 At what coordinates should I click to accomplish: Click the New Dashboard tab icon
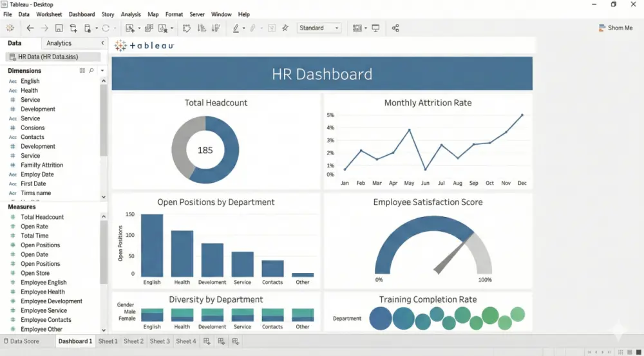tap(221, 341)
